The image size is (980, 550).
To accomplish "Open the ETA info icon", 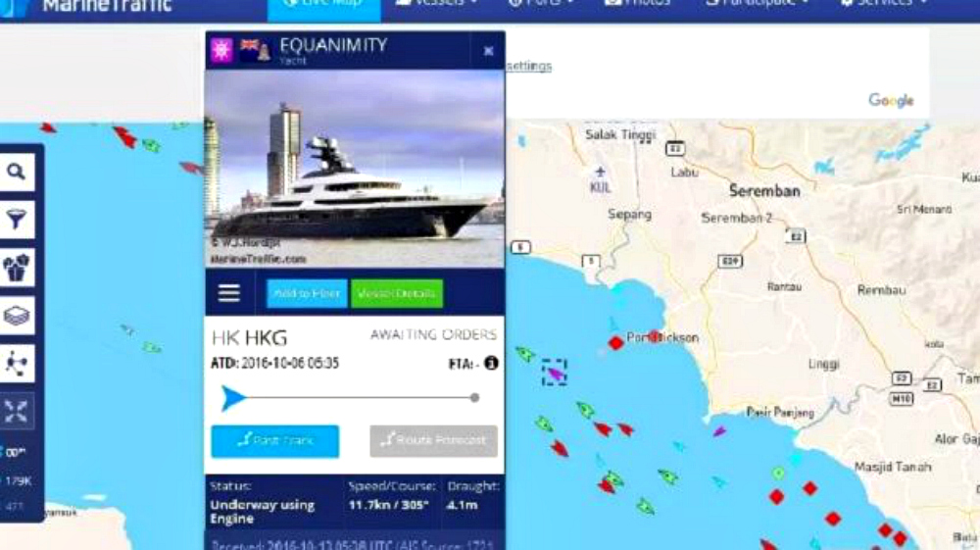I will [x=491, y=363].
